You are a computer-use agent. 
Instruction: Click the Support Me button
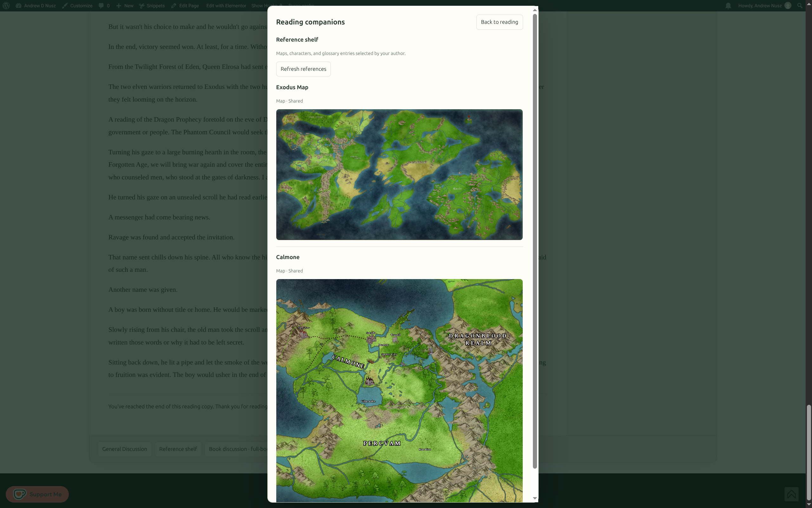[37, 494]
